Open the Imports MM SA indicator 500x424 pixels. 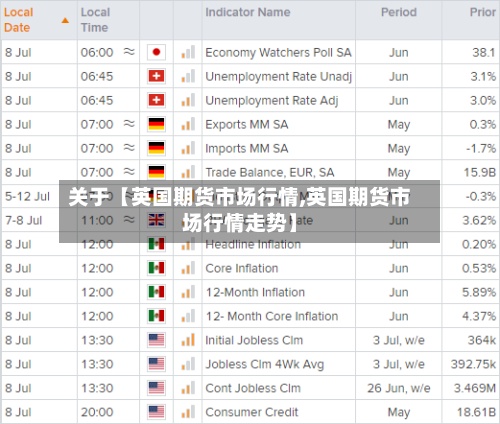pyautogui.click(x=247, y=149)
